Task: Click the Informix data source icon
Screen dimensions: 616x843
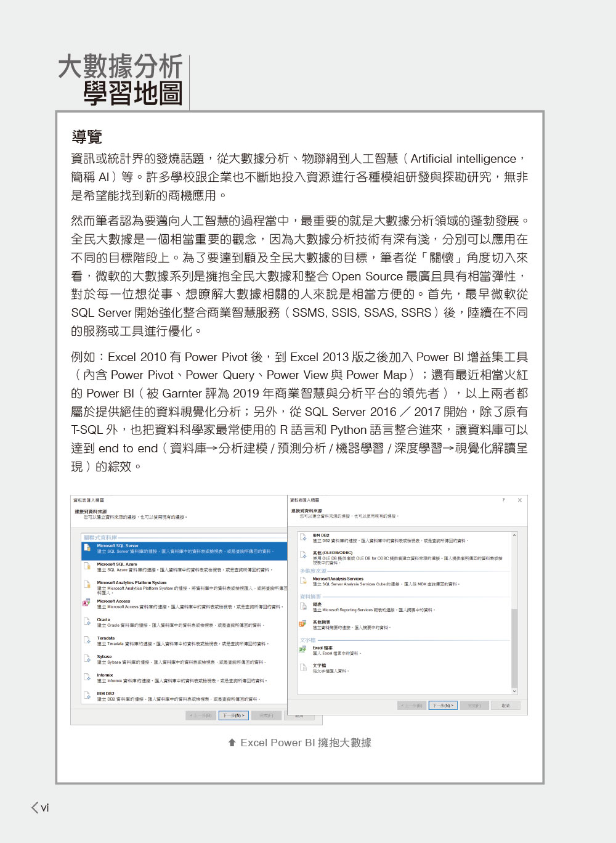Action: [x=87, y=677]
